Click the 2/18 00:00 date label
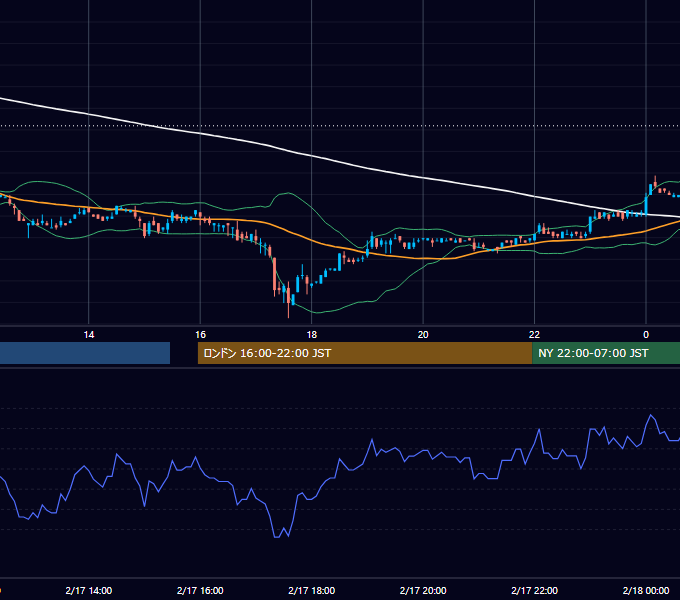The image size is (680, 600). point(646,590)
